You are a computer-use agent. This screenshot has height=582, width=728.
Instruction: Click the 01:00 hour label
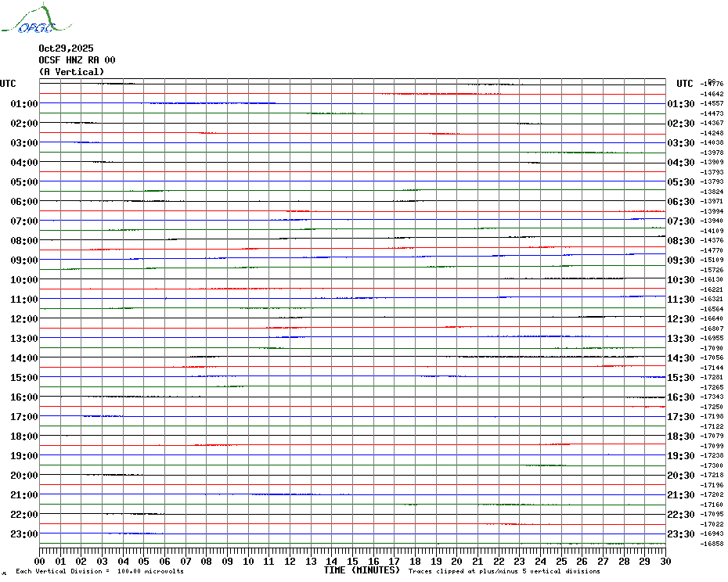pyautogui.click(x=24, y=104)
